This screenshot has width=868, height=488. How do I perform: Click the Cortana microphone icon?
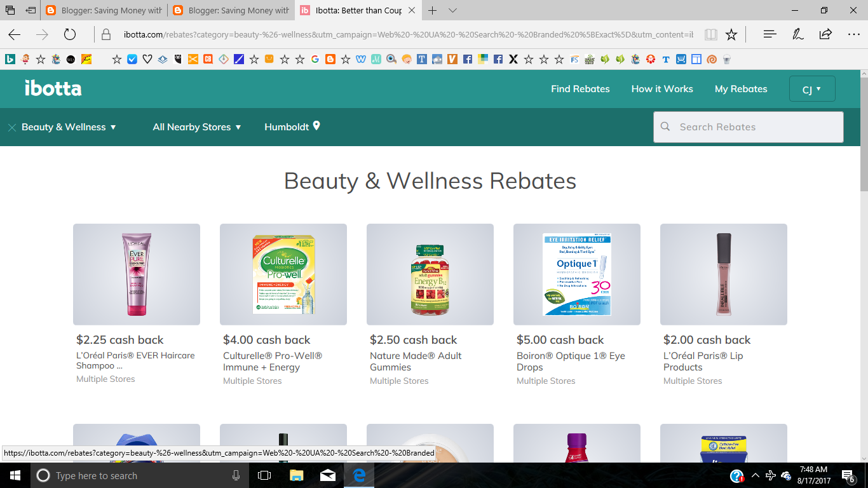point(236,475)
